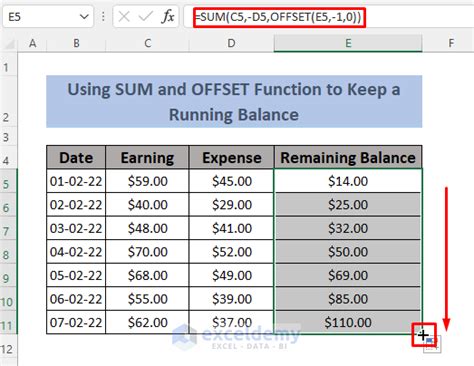
Task: Select row 3 header
Action: pos(8,136)
